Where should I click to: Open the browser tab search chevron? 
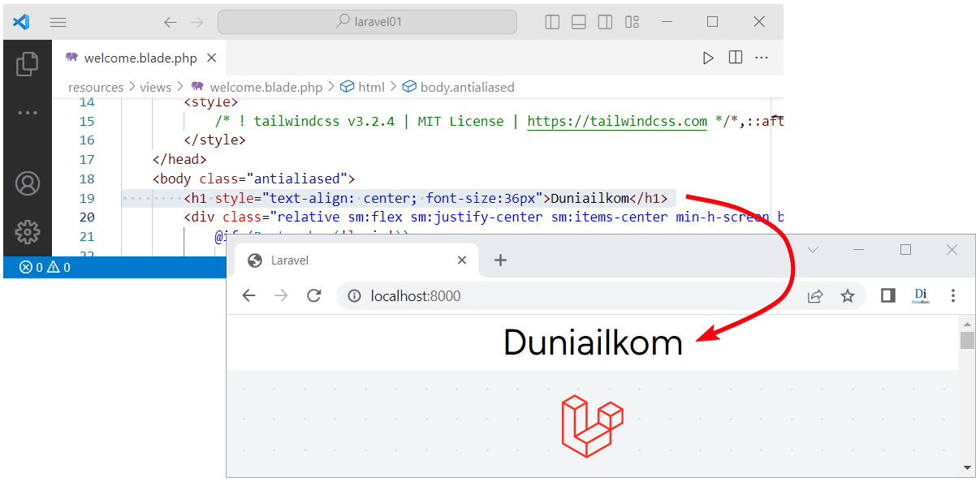(813, 250)
